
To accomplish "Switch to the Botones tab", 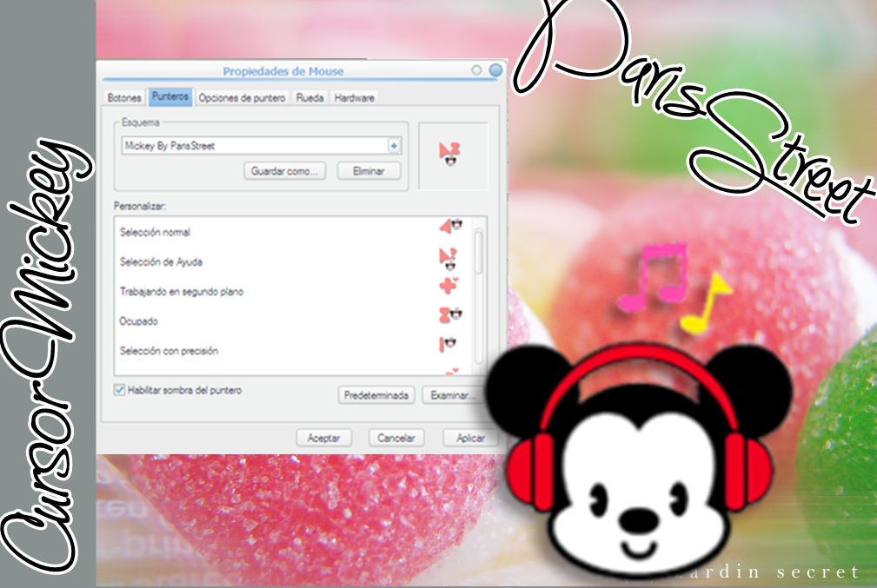I will coord(124,98).
